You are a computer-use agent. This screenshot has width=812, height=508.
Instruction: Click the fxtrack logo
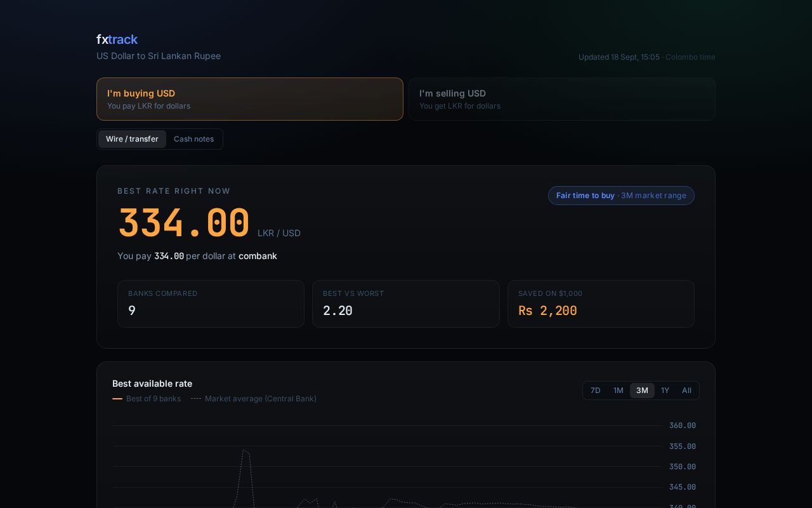(117, 39)
